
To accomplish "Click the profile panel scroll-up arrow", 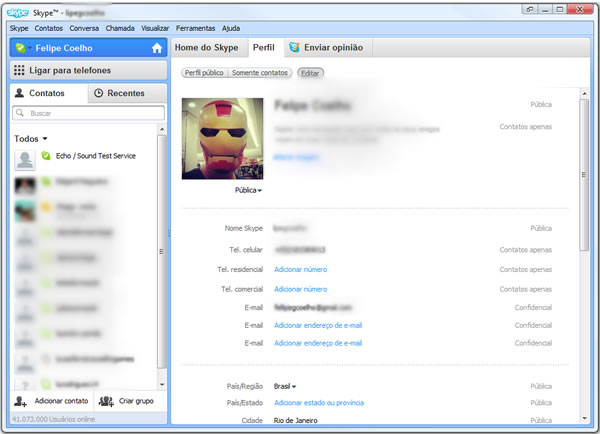I will [584, 93].
